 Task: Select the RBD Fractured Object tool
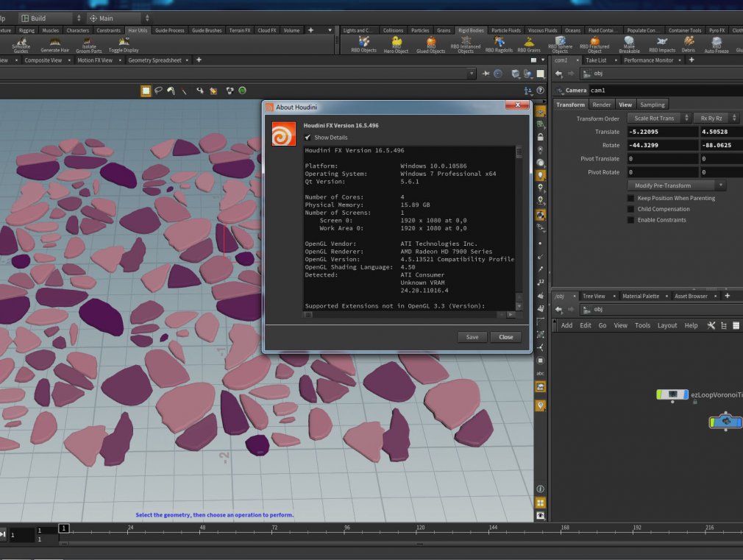(594, 45)
